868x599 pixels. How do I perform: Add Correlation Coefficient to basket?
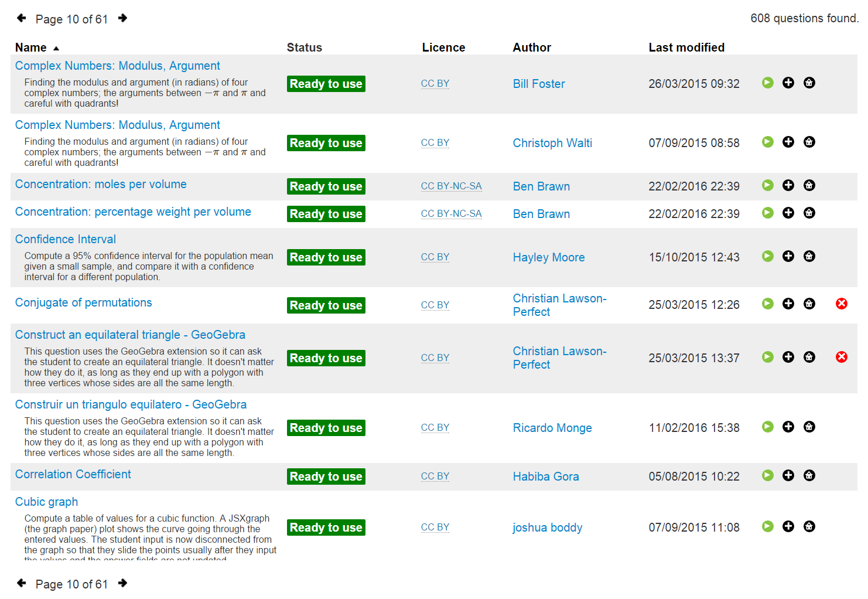(x=809, y=475)
